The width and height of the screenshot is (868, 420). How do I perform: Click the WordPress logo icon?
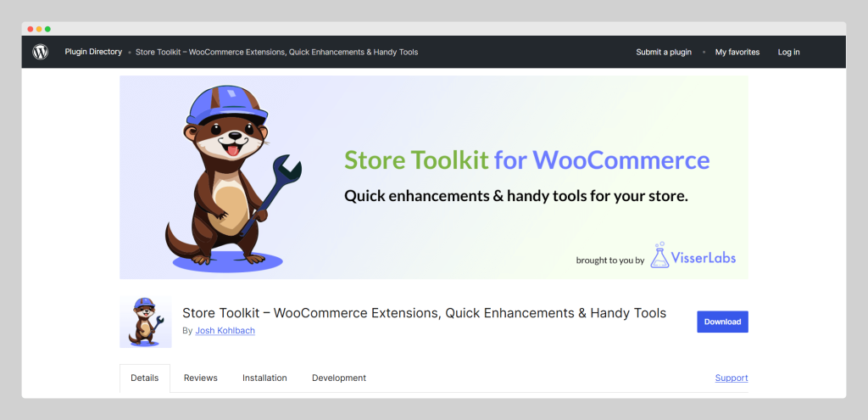(41, 52)
